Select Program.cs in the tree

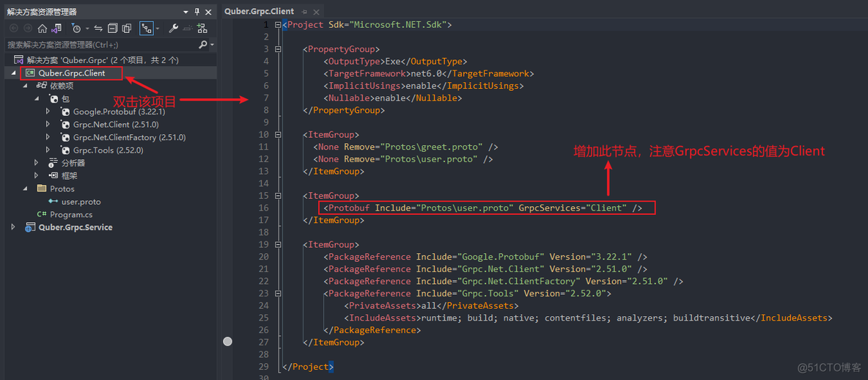tap(71, 214)
